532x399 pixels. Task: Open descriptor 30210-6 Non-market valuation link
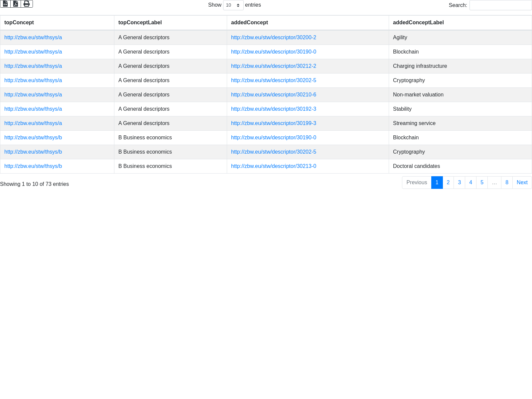(273, 95)
